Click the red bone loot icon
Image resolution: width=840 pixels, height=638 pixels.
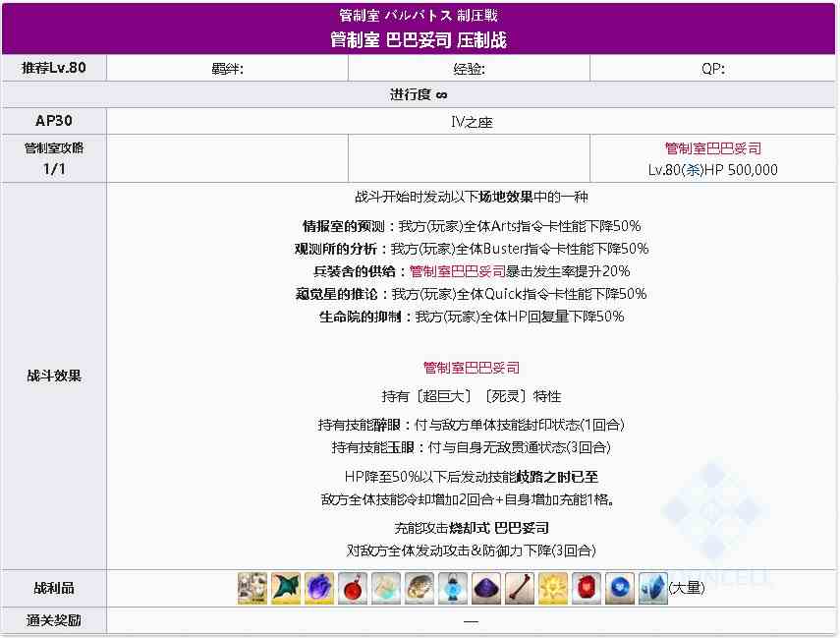click(520, 588)
